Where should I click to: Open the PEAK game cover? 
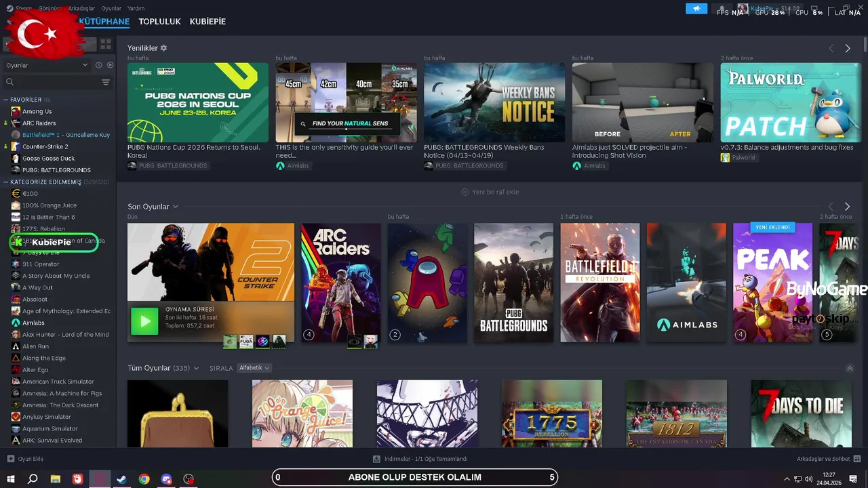[772, 283]
